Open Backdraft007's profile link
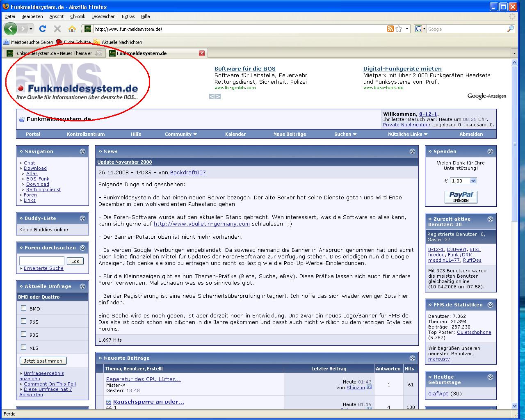 [188, 173]
